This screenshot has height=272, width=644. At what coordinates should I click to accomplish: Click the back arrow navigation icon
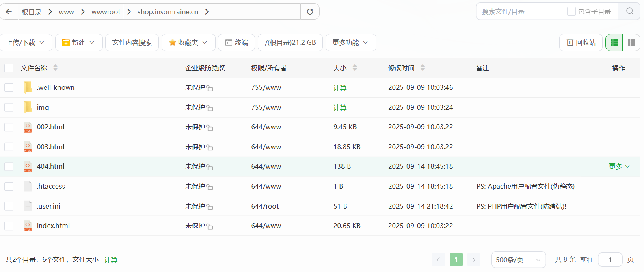[9, 11]
